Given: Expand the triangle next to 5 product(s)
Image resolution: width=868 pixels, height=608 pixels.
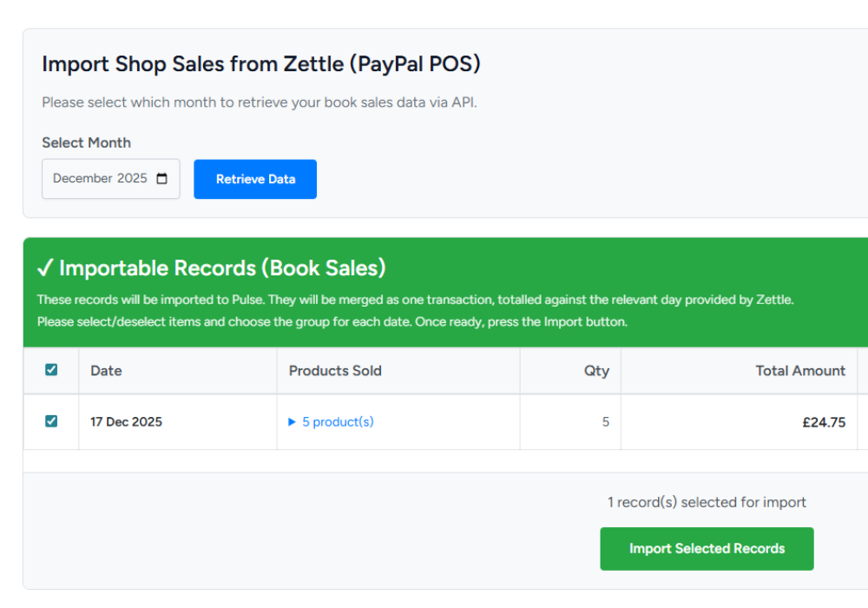Looking at the screenshot, I should tap(293, 422).
